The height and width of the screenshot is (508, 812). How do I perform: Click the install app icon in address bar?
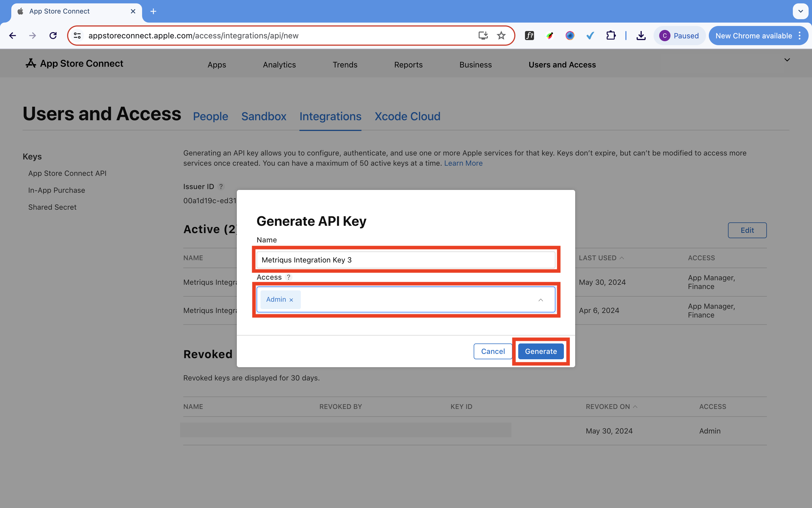coord(483,36)
